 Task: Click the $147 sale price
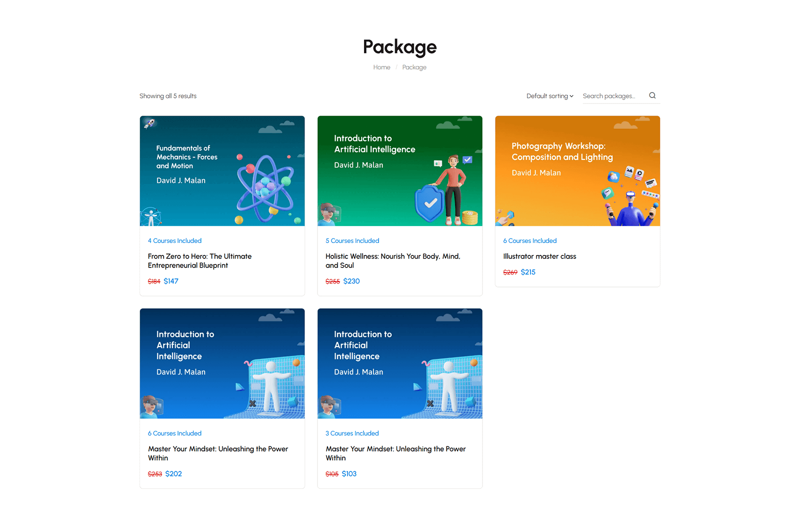[171, 281]
